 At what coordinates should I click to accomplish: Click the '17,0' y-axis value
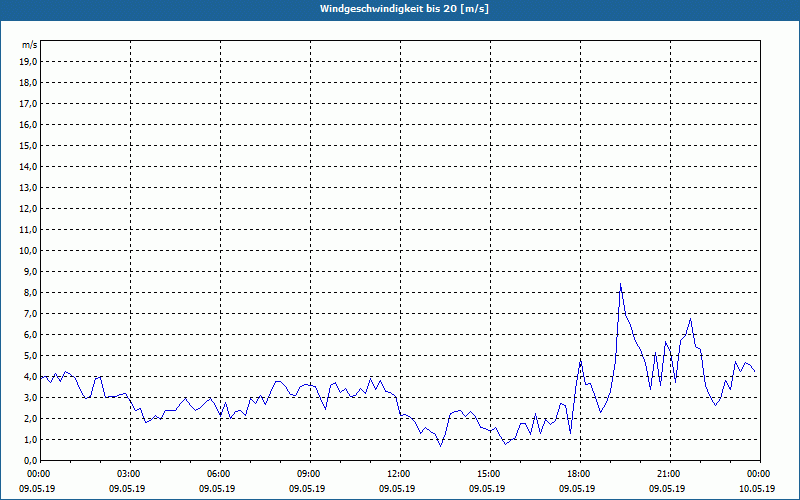point(28,104)
